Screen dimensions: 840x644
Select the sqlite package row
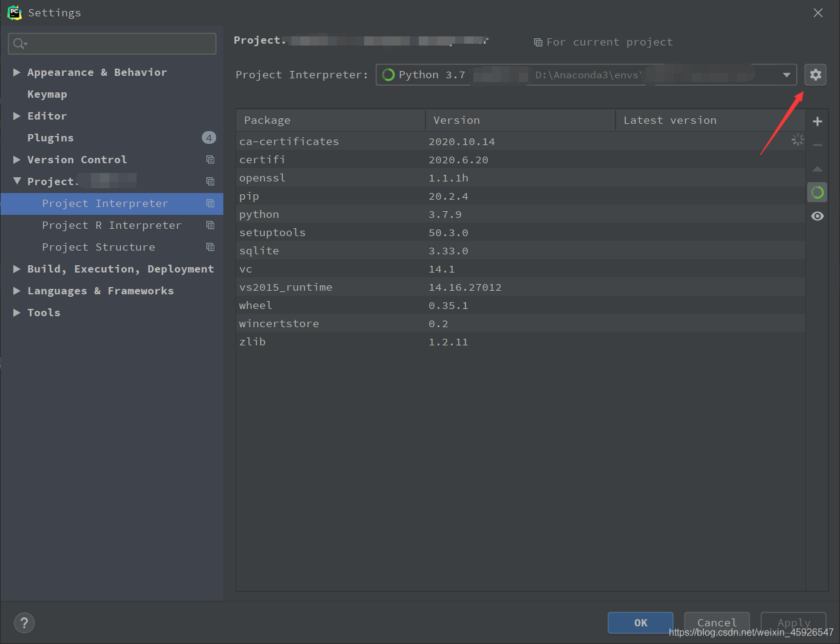pos(521,251)
